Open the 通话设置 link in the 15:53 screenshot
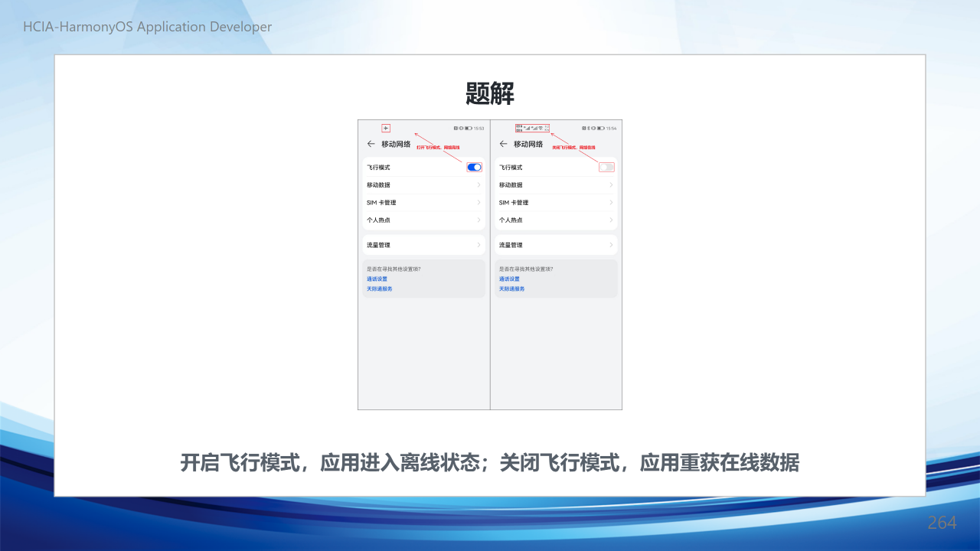980x551 pixels. [377, 279]
